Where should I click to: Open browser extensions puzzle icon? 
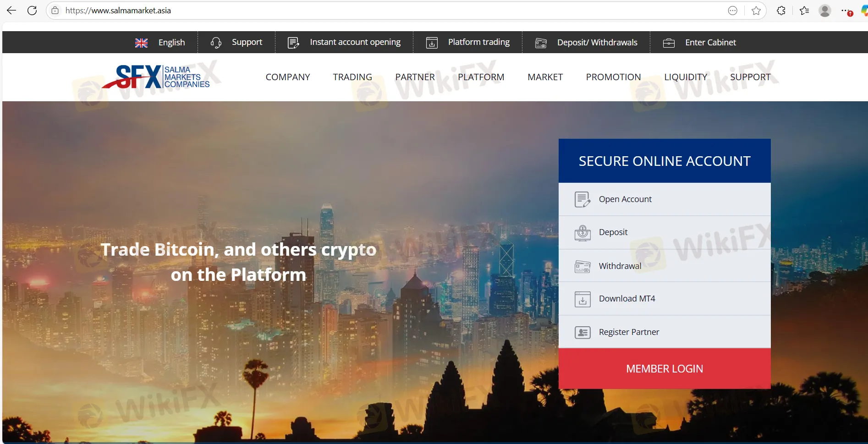pyautogui.click(x=781, y=11)
